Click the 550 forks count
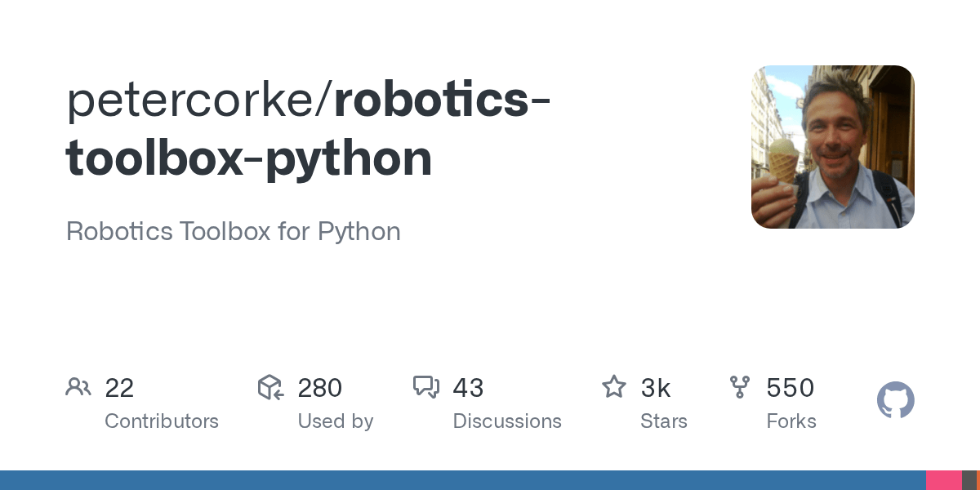Viewport: 980px width, 490px height. click(791, 388)
